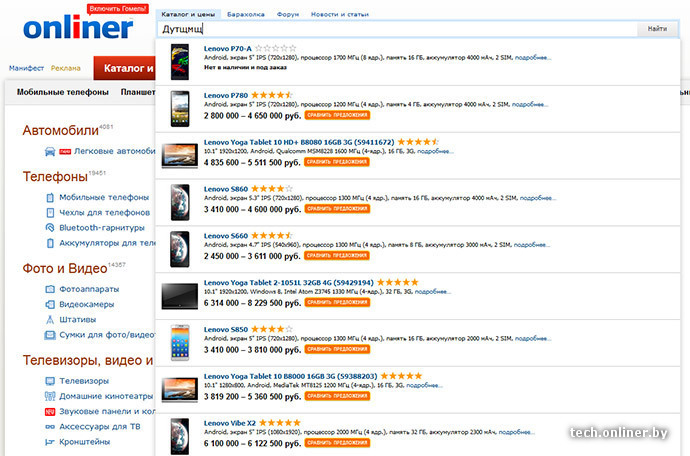The height and width of the screenshot is (456, 690).
Task: Click the Bluetooth-гарнитуры headset icon
Action: click(x=50, y=228)
